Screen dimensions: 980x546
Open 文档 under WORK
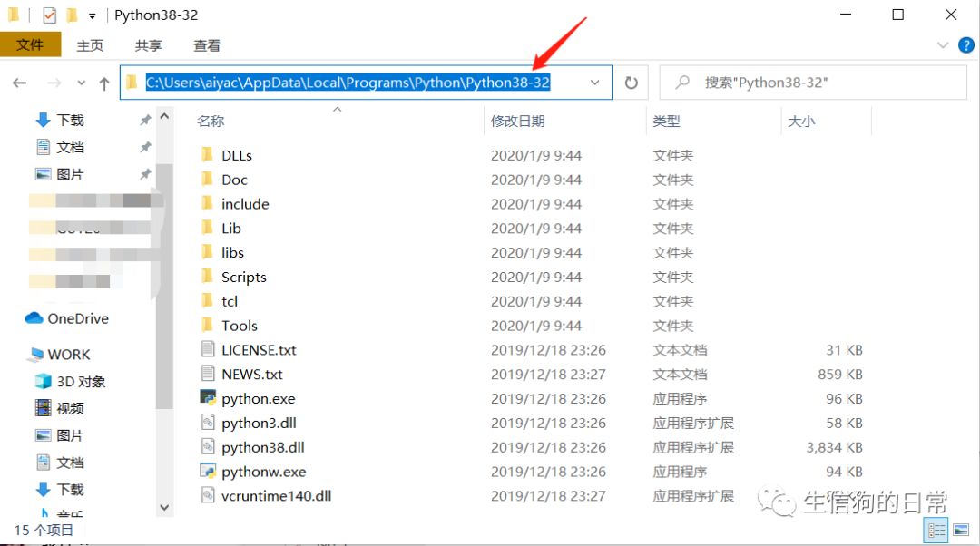point(60,463)
